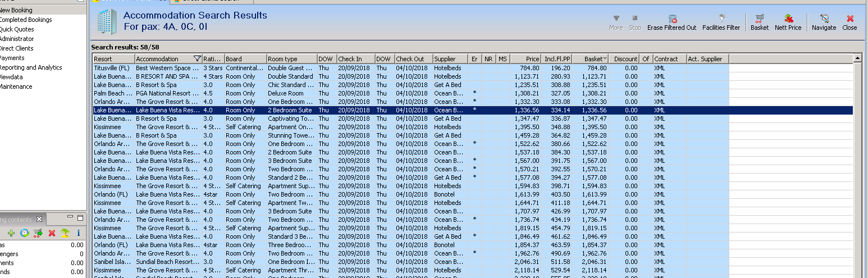Click the Stop search toolbar icon
This screenshot has height=278, width=868.
(635, 19)
